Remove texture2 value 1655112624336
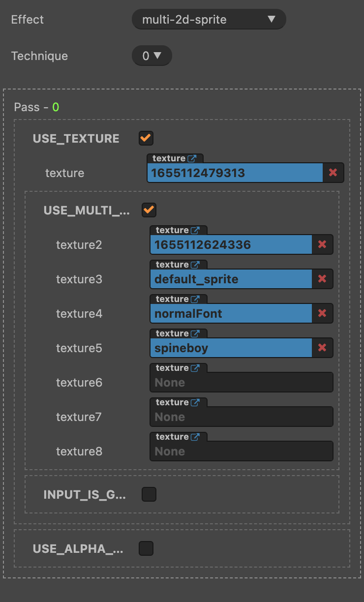 [322, 244]
